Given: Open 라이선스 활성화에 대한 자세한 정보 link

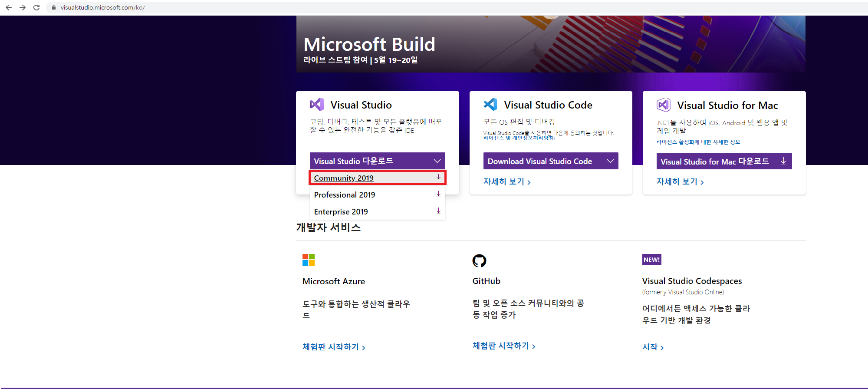Looking at the screenshot, I should [698, 142].
